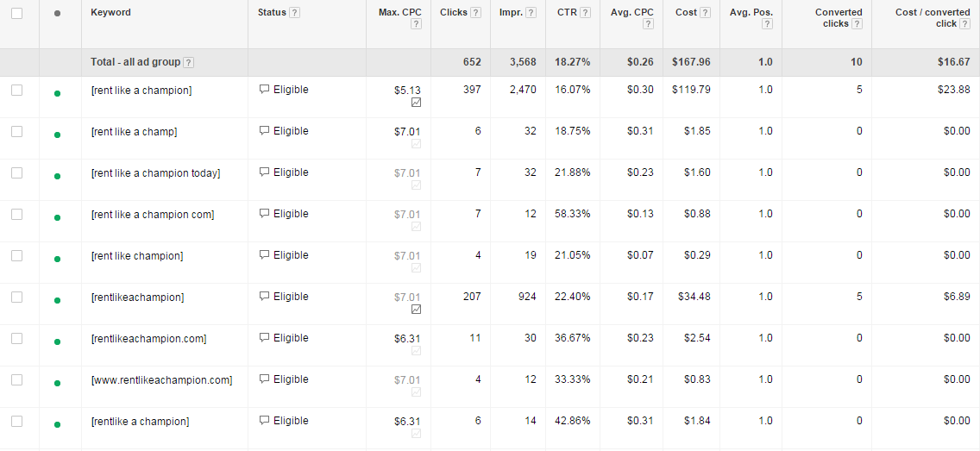Viewport: 980px width, 451px height.
Task: Open status dot menu for [rentlike a champion]
Action: (58, 425)
